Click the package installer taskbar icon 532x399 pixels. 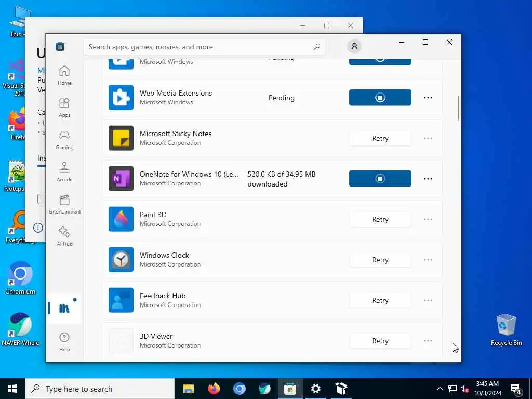(x=341, y=389)
